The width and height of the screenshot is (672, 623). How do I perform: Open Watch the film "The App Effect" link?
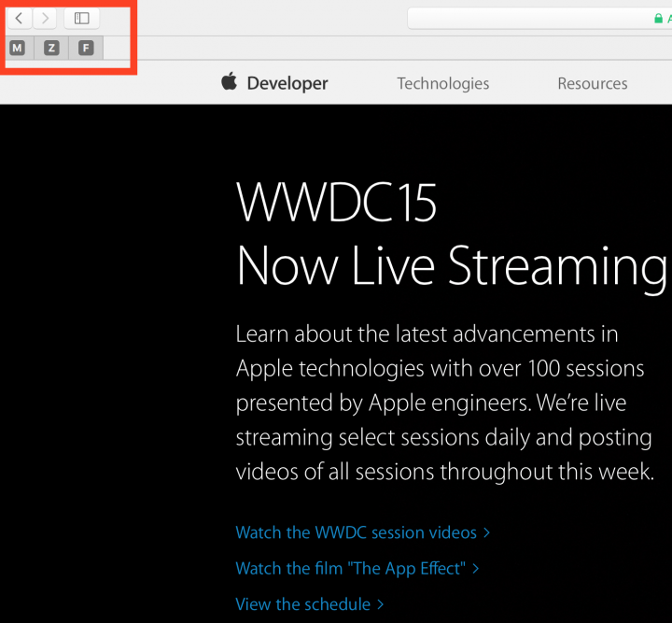pyautogui.click(x=357, y=569)
